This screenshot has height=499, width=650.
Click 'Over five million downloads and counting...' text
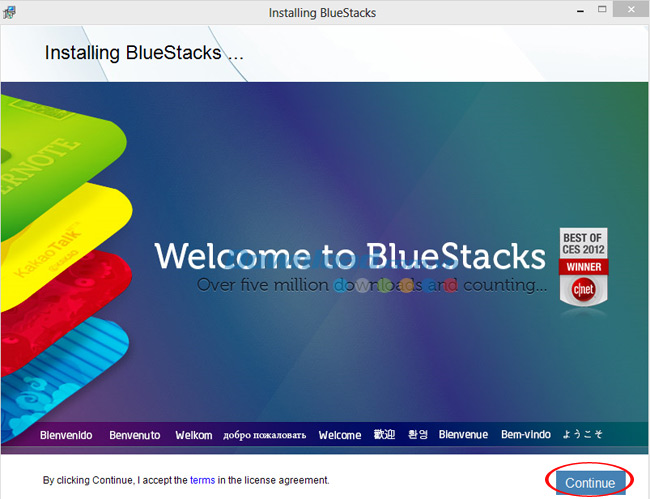pyautogui.click(x=372, y=285)
